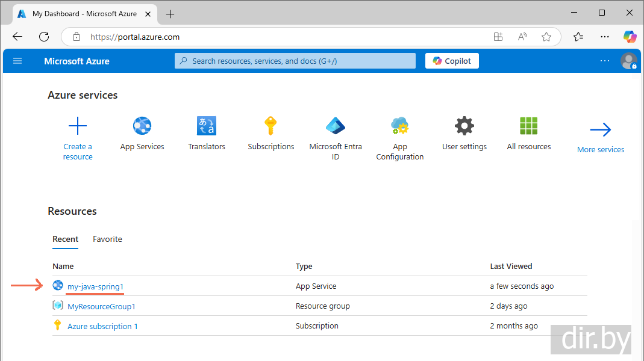
Task: Click the More services arrow
Action: (601, 130)
